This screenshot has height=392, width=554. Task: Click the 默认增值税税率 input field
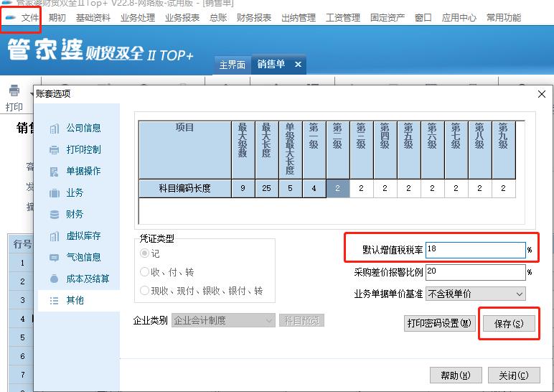pyautogui.click(x=476, y=250)
